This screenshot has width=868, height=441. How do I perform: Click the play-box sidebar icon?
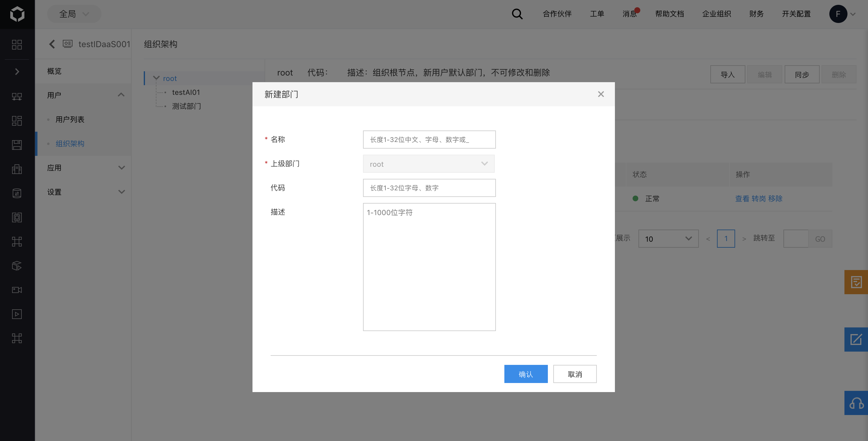[17, 314]
